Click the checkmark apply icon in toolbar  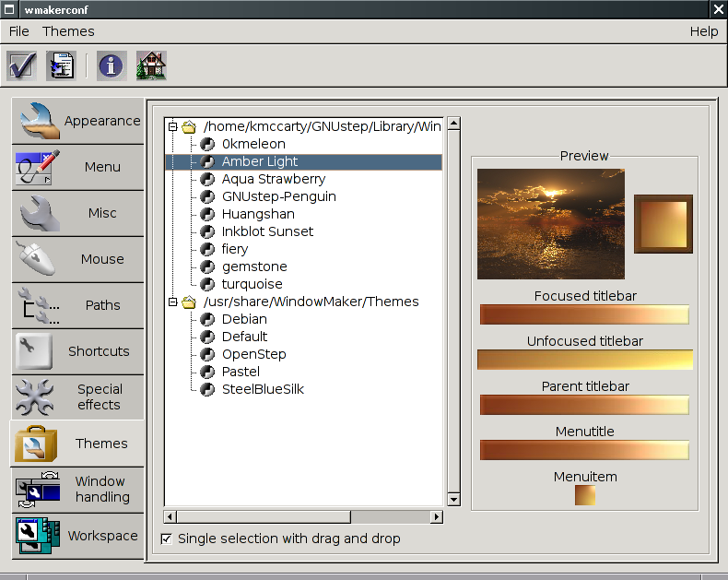click(x=21, y=65)
